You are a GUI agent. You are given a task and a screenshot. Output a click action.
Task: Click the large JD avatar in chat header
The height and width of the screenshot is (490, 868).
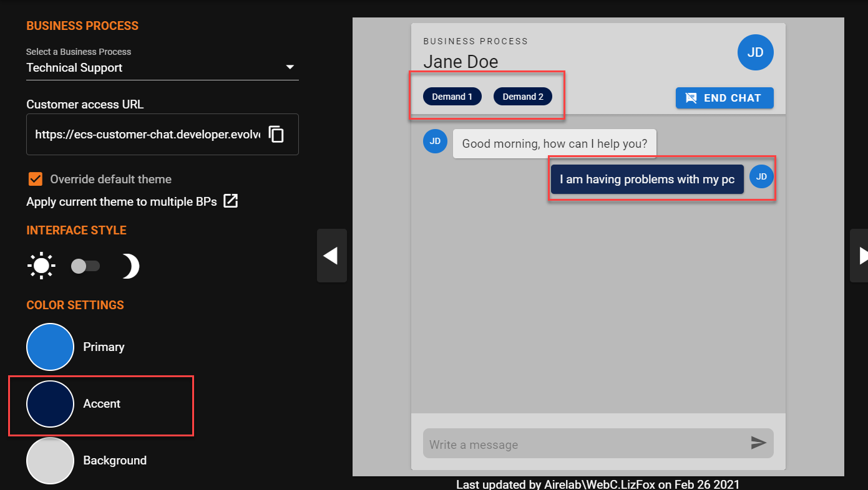[755, 52]
